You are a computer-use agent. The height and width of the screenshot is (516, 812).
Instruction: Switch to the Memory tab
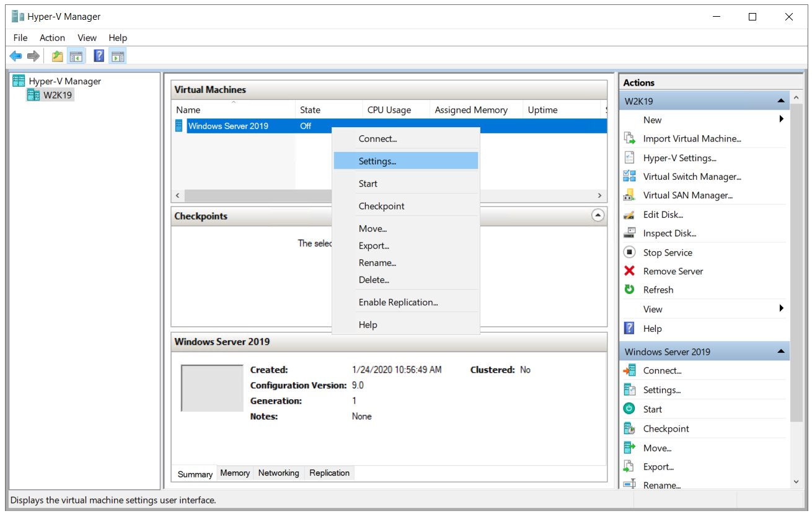[x=235, y=473]
